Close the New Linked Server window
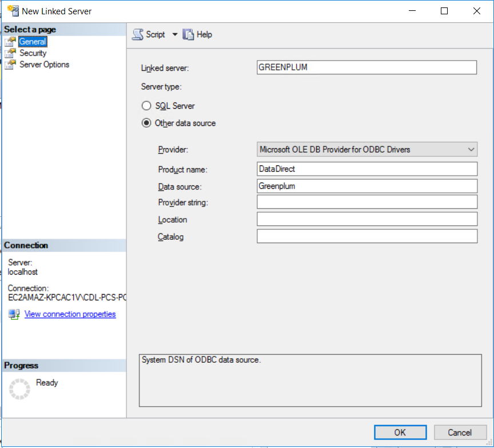Viewport: 494px width, 448px height. point(477,11)
